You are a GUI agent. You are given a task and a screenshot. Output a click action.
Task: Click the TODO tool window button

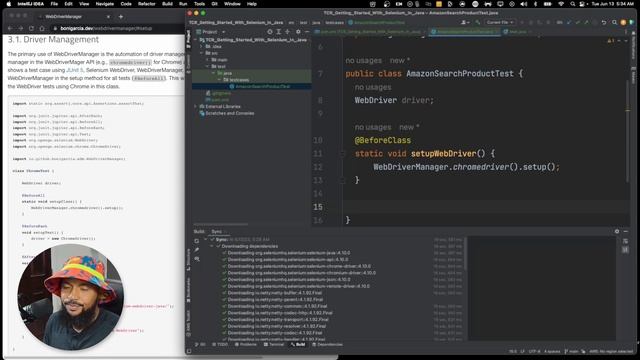click(220, 344)
